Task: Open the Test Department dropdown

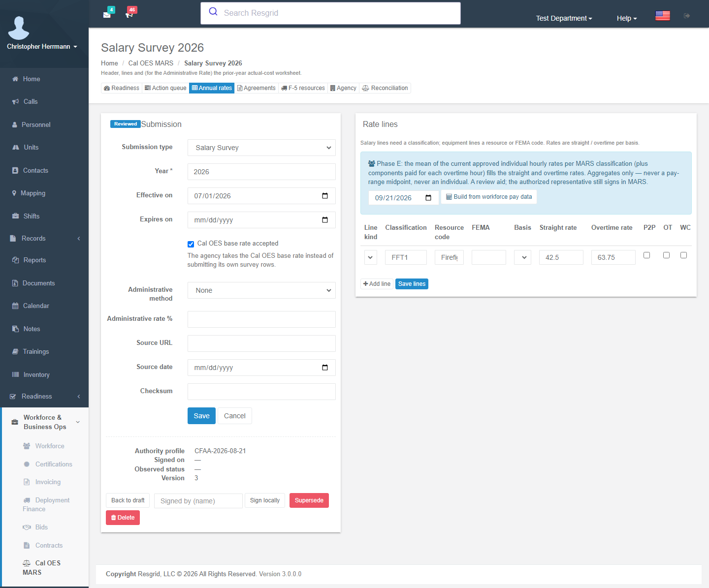Action: tap(564, 18)
